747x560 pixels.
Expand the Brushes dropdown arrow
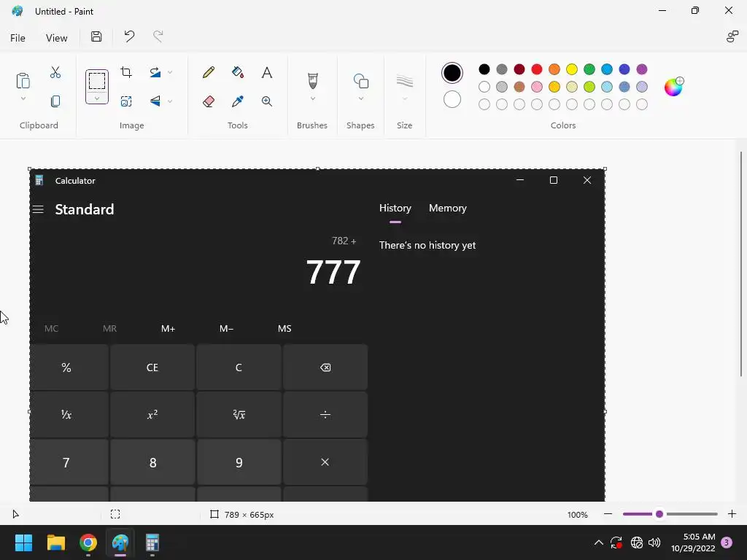pos(312,98)
